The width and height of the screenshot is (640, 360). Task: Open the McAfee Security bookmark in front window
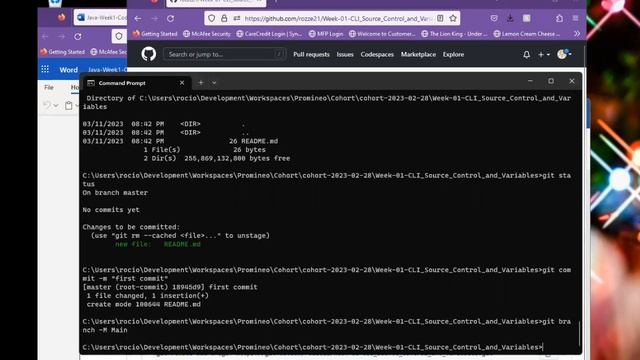tap(207, 34)
